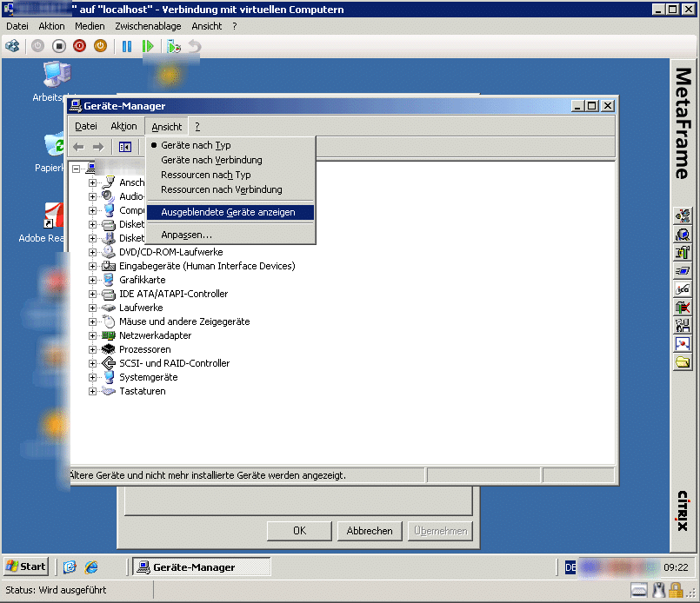Click the grayed Start power icon in VM toolbar
700x603 pixels.
[x=37, y=46]
